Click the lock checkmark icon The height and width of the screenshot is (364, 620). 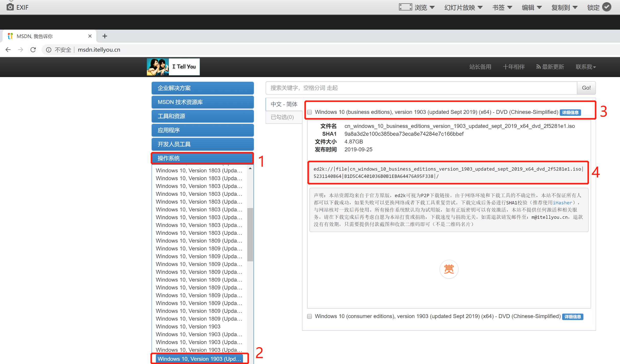coord(606,7)
